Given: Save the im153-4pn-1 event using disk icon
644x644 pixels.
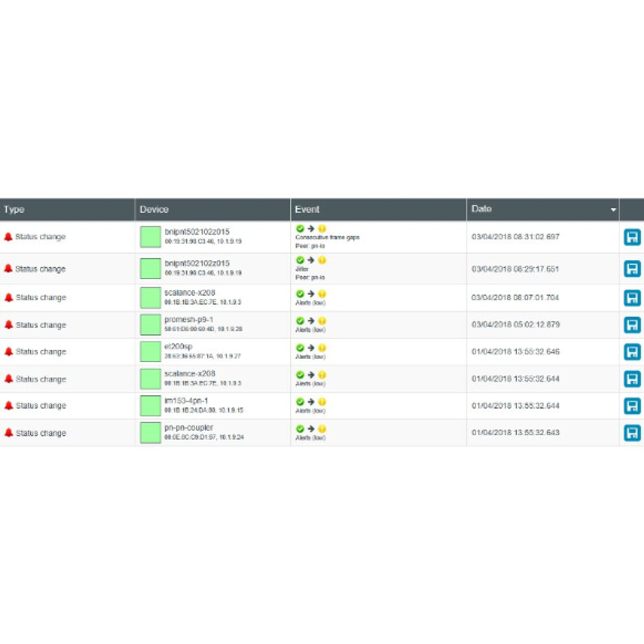Looking at the screenshot, I should tap(632, 406).
